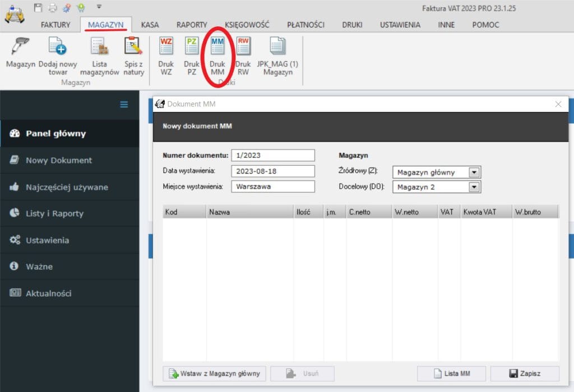Select Listy i Raporty in sidebar
The image size is (574, 392).
54,213
